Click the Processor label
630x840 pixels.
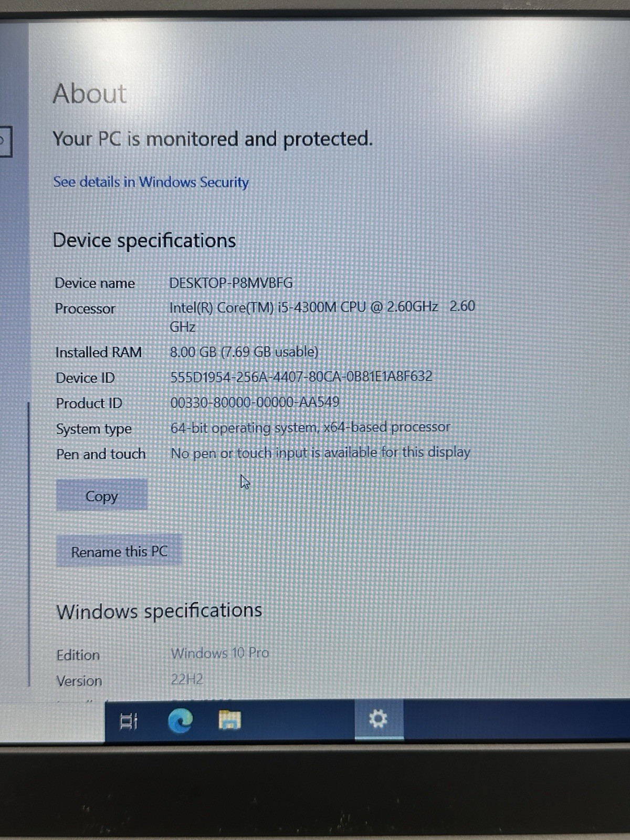[85, 308]
